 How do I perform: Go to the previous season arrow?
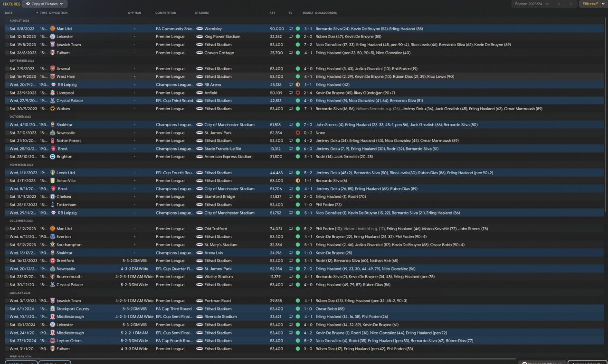click(x=559, y=4)
